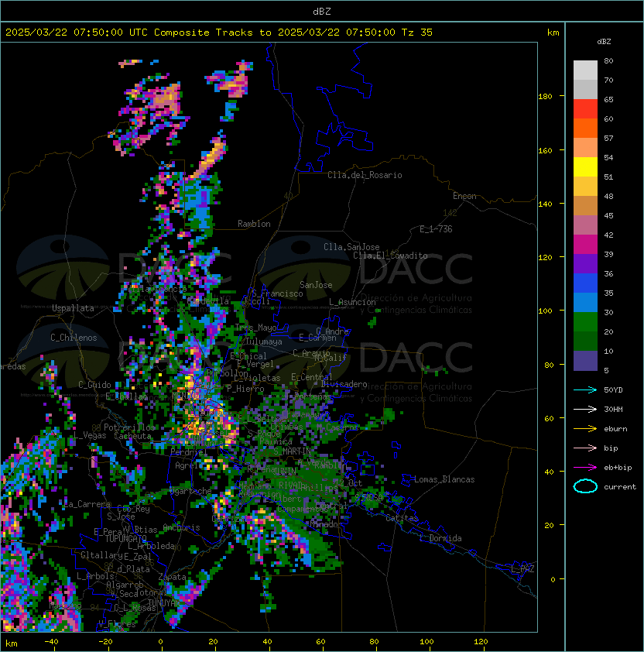
Task: Select the red 60-65 dBZ swatch
Action: coord(585,109)
